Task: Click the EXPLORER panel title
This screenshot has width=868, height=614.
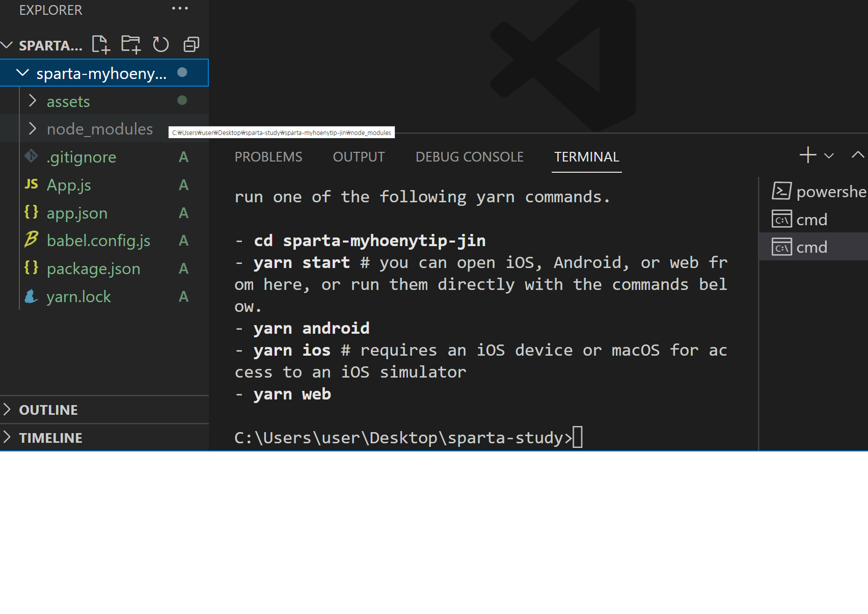Action: tap(50, 10)
